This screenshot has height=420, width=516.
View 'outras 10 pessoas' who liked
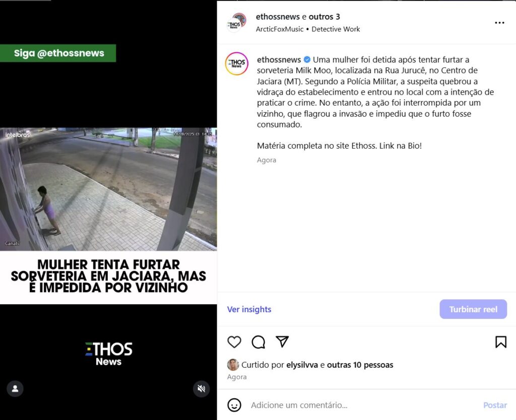[x=360, y=365]
